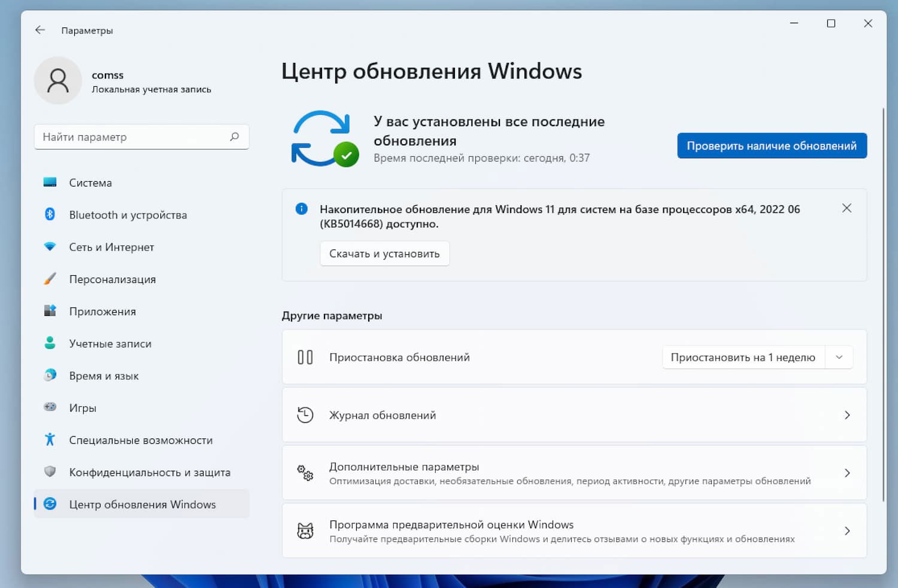The height and width of the screenshot is (588, 898).
Task: Open Дополнительные параметры row
Action: pyautogui.click(x=574, y=473)
